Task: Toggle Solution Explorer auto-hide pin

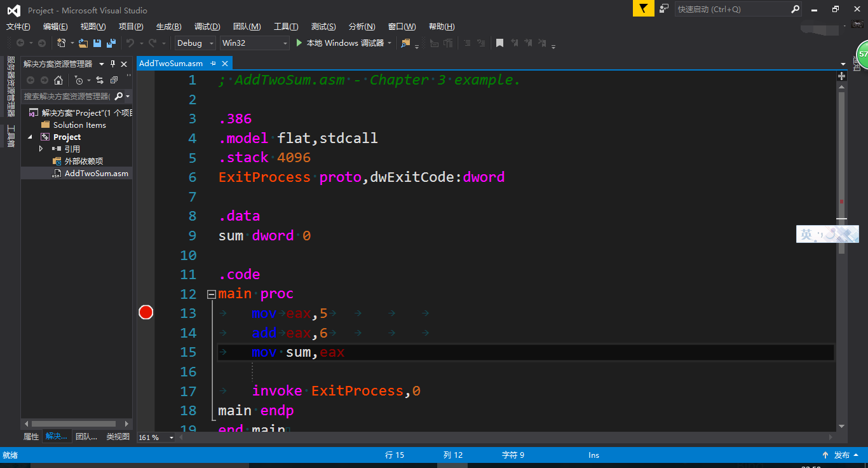Action: [x=112, y=64]
